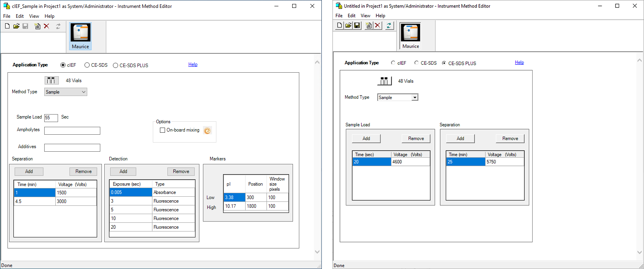The width and height of the screenshot is (644, 269).
Task: Select time cell 4.5 in Separation table
Action: 35,201
